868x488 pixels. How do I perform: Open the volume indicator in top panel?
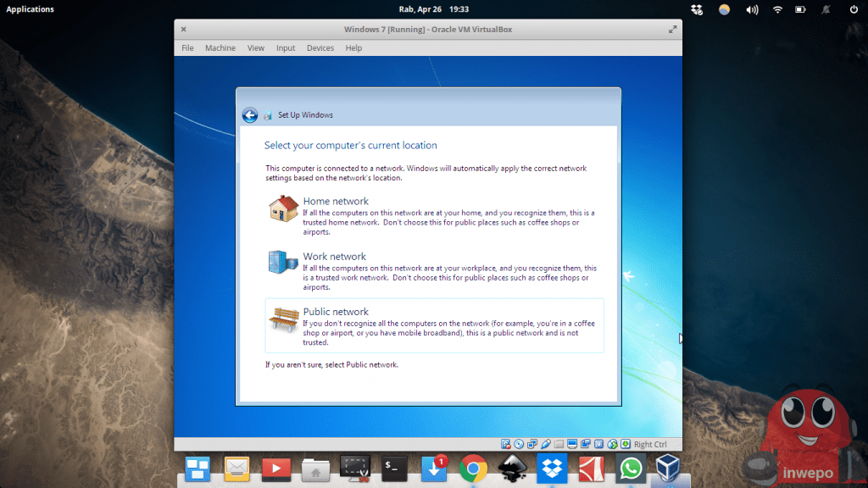tap(751, 9)
